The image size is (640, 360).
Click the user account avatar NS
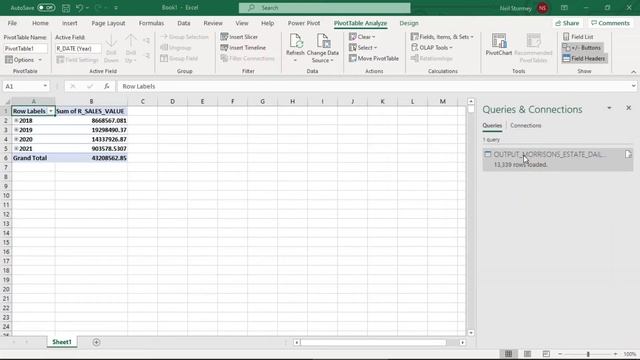[542, 8]
